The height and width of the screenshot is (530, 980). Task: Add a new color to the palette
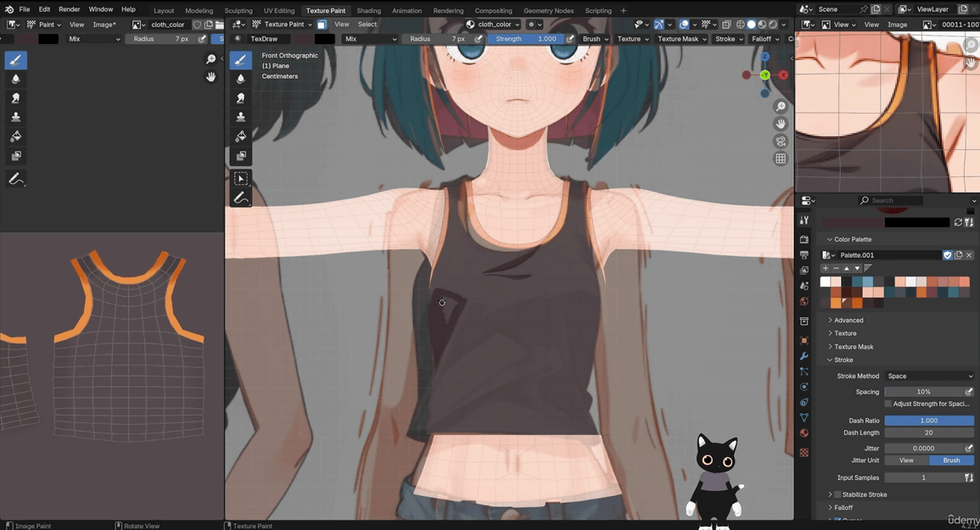tap(825, 268)
